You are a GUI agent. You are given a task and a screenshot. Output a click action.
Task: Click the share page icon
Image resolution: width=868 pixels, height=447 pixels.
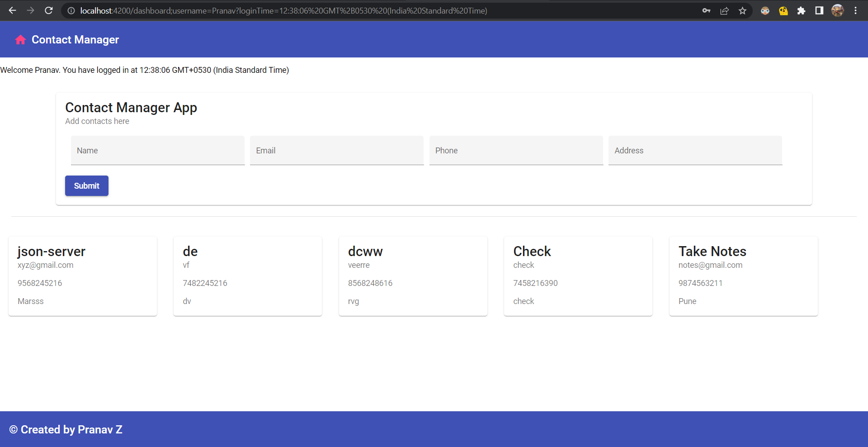[x=724, y=11]
